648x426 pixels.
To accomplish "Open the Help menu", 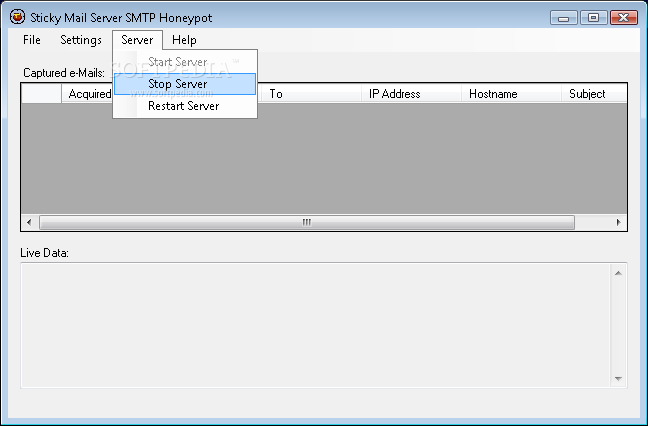I will 184,40.
